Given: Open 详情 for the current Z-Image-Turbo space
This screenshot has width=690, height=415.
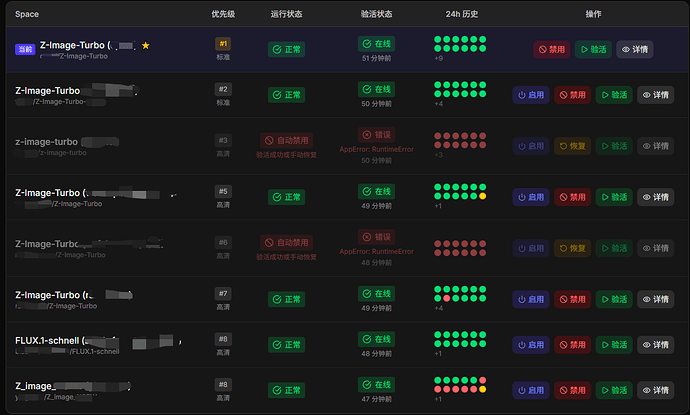Looking at the screenshot, I should click(x=634, y=48).
